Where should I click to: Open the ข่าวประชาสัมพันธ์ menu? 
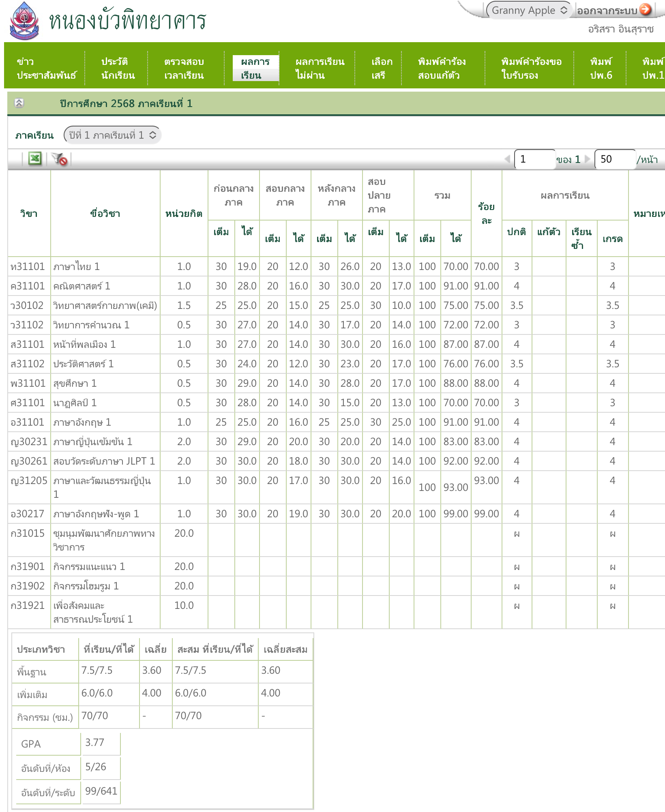46,68
